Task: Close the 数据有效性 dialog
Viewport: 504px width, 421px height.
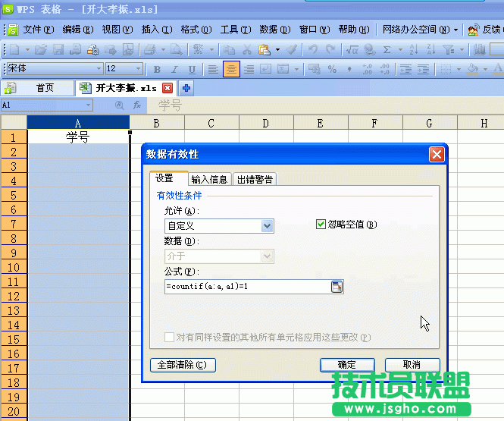Action: [x=437, y=155]
